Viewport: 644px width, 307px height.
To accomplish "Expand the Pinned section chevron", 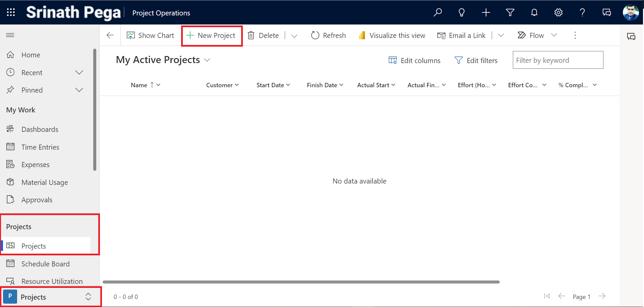I will pyautogui.click(x=79, y=90).
